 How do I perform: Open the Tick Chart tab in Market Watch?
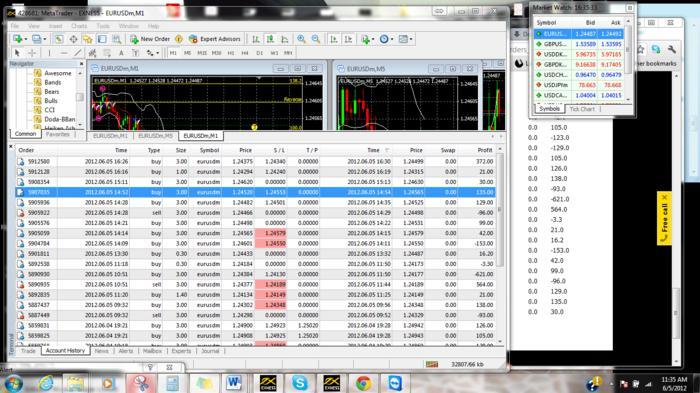pyautogui.click(x=582, y=109)
